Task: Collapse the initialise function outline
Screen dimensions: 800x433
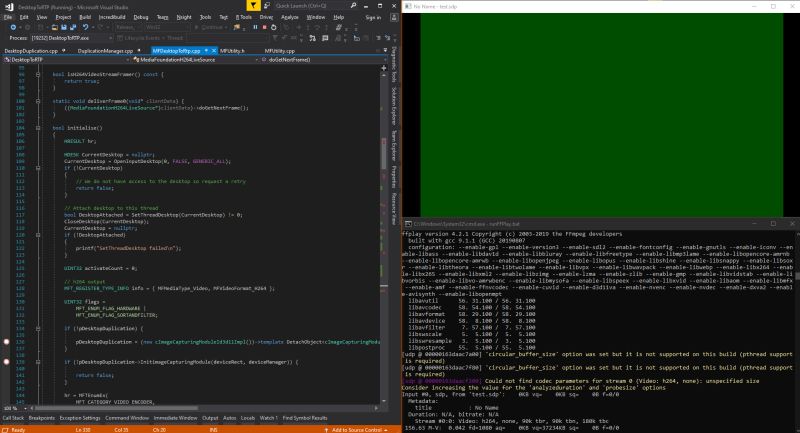Action: pyautogui.click(x=38, y=128)
